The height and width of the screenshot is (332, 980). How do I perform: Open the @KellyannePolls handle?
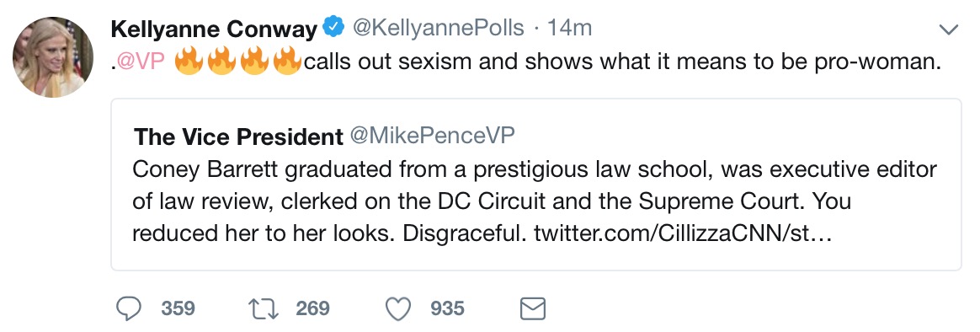pyautogui.click(x=438, y=28)
